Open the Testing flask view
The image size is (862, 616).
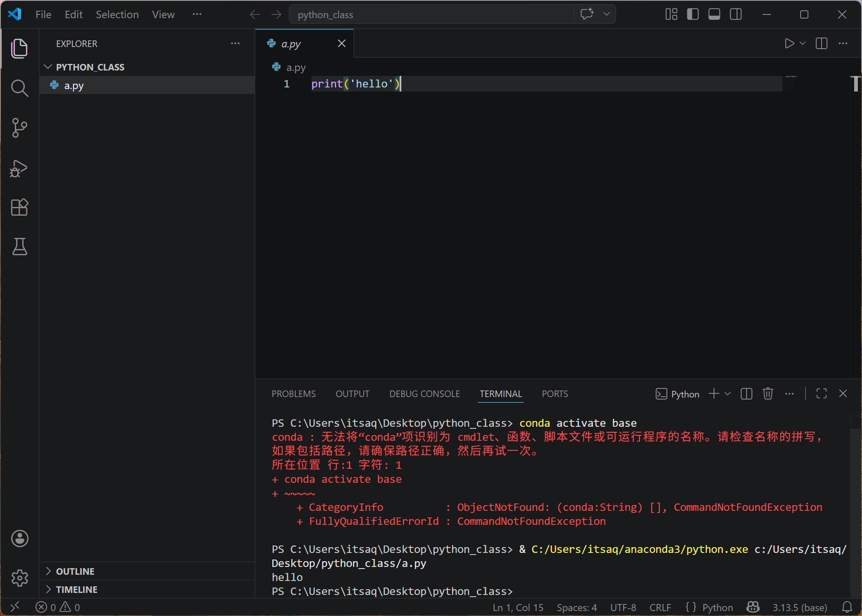(x=19, y=247)
